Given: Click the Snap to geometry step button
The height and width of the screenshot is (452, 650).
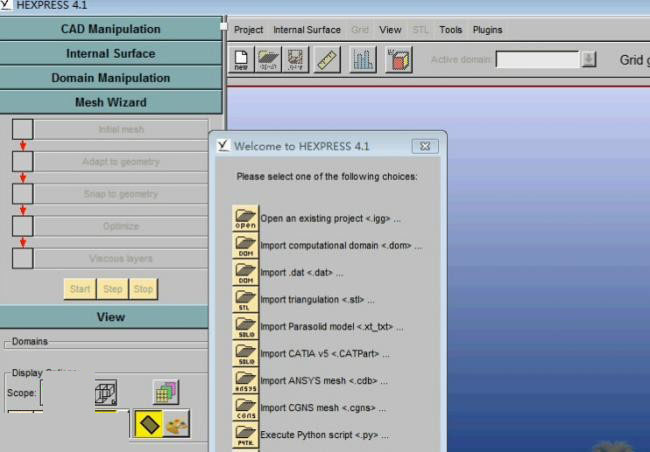Looking at the screenshot, I should point(121,194).
